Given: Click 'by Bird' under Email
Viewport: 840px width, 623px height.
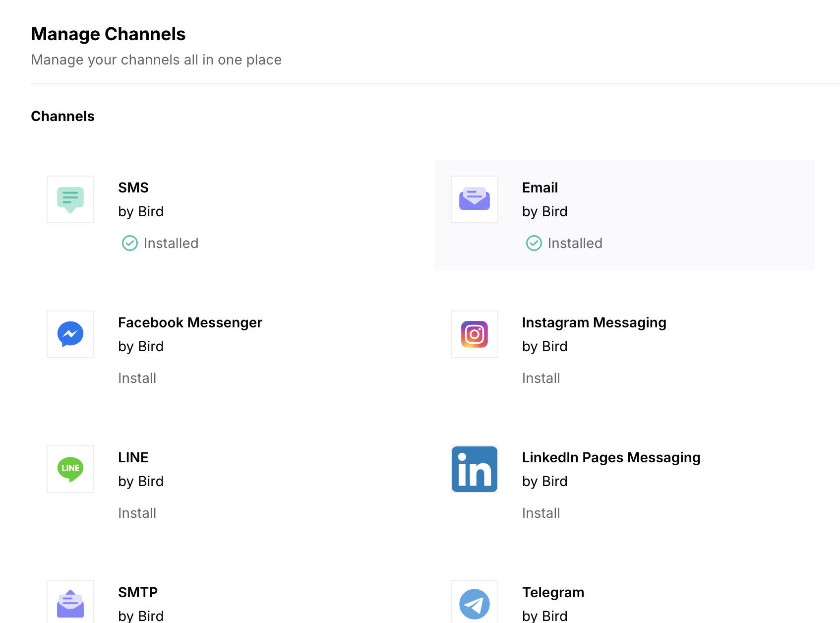Looking at the screenshot, I should [x=545, y=211].
